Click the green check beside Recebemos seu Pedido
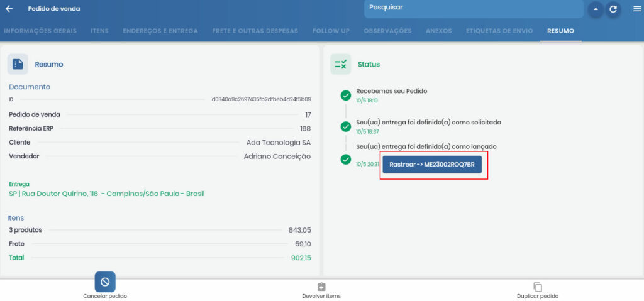Screen dimensions: 644x301 tap(345, 96)
